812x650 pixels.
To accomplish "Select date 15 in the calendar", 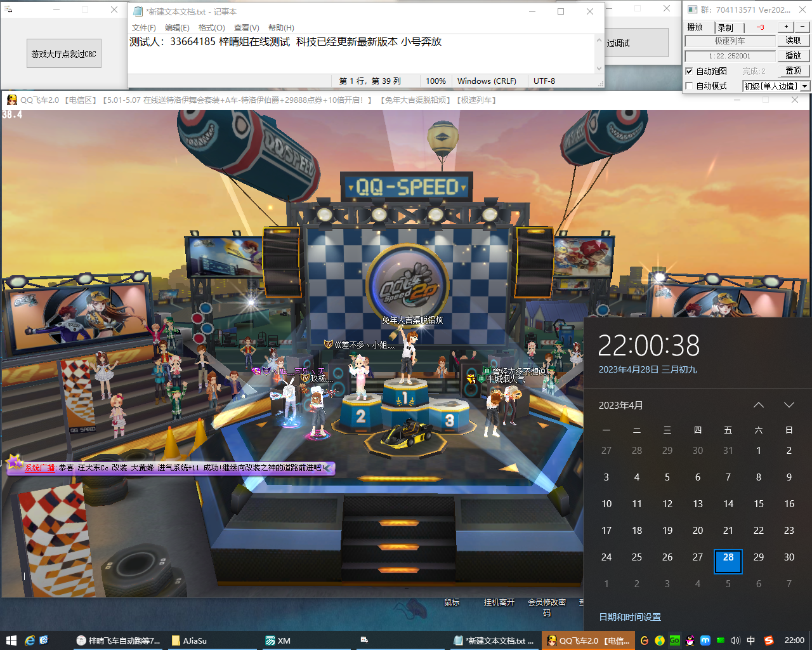I will click(758, 504).
